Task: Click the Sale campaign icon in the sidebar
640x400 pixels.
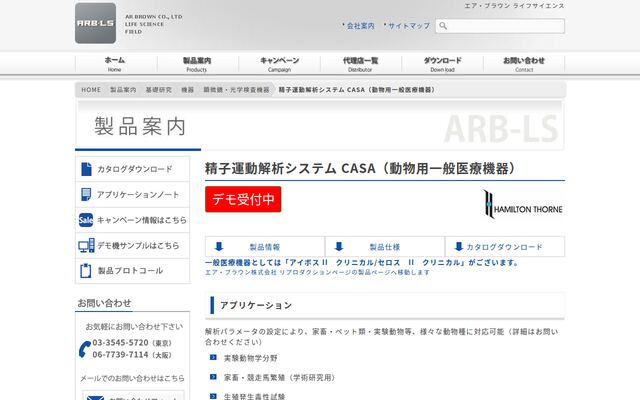Action: [x=86, y=220]
